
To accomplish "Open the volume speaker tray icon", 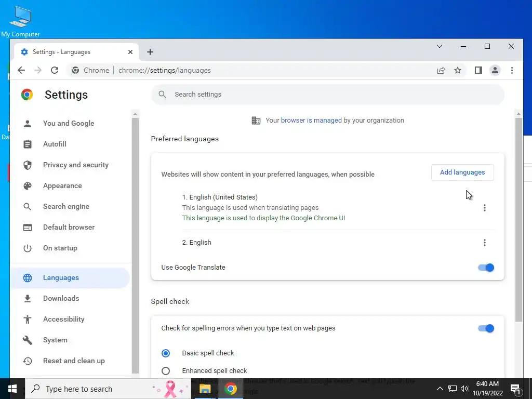I will point(464,389).
